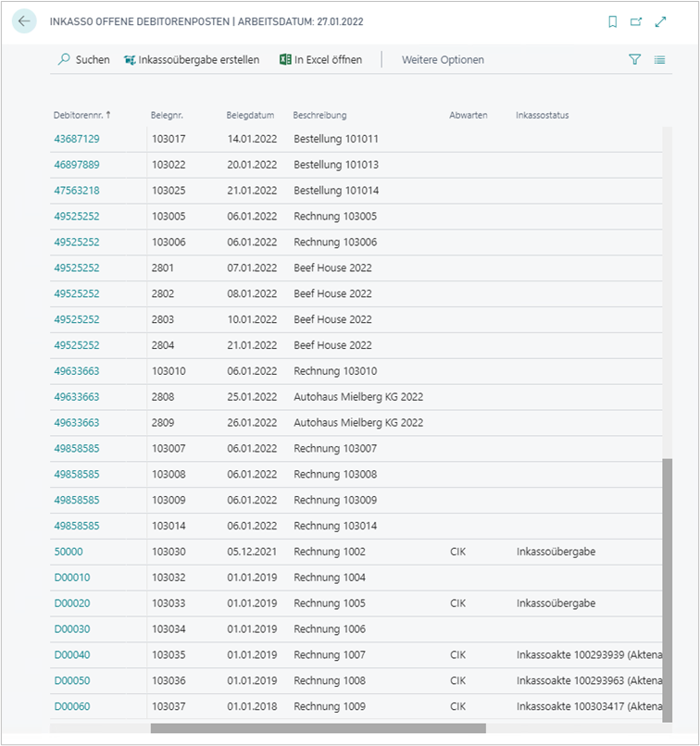This screenshot has height=746, width=700.
Task: Click the bookmark icon in header
Action: tap(612, 22)
